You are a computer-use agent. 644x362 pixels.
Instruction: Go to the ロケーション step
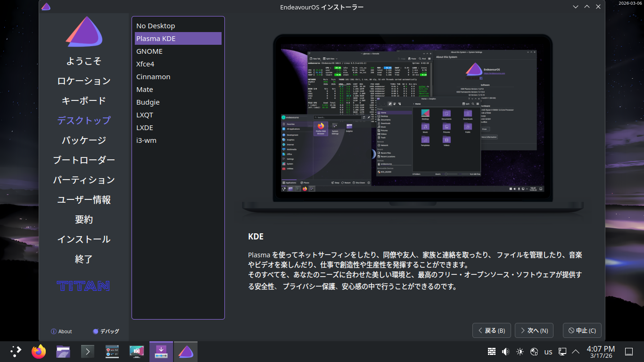point(84,81)
